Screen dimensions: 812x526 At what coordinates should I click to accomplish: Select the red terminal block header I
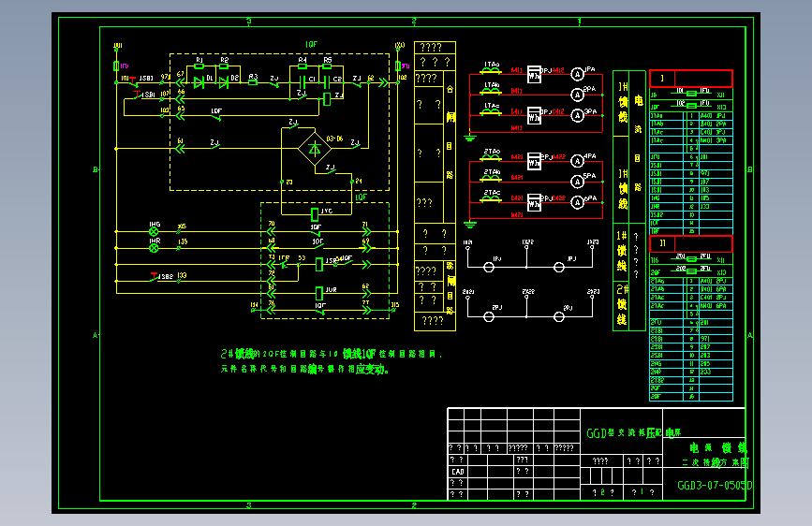point(691,79)
